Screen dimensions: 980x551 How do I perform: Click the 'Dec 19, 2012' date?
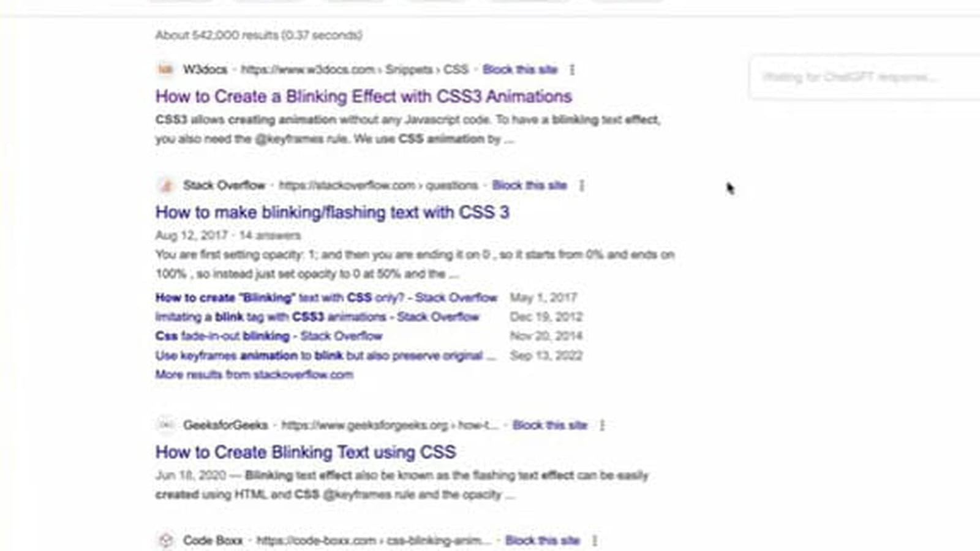point(546,317)
